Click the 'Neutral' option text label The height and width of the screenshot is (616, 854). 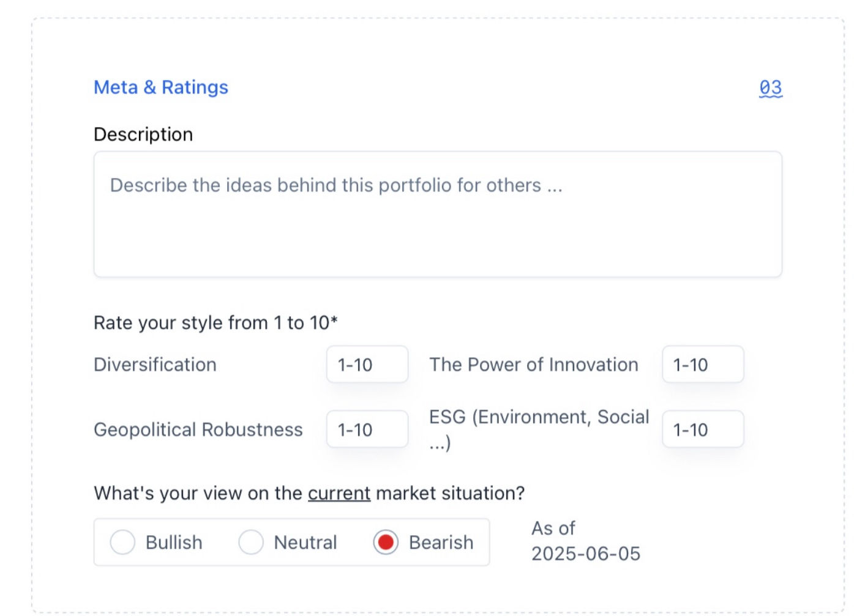pos(305,543)
